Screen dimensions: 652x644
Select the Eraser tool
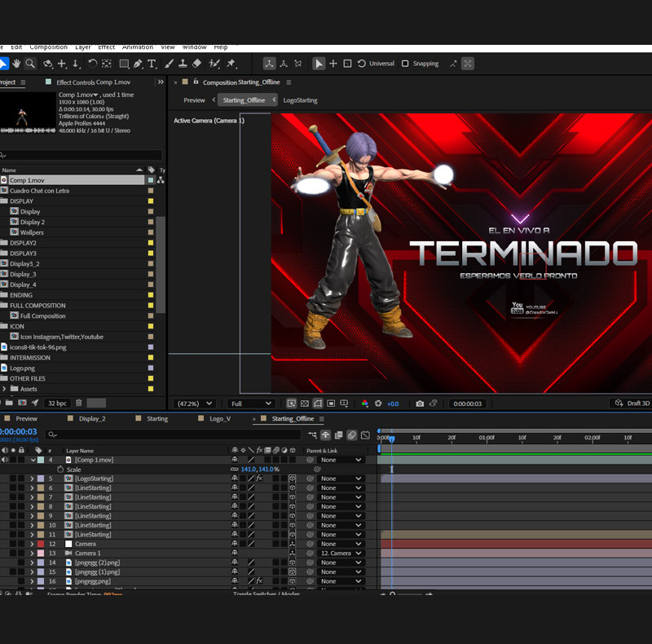click(196, 64)
